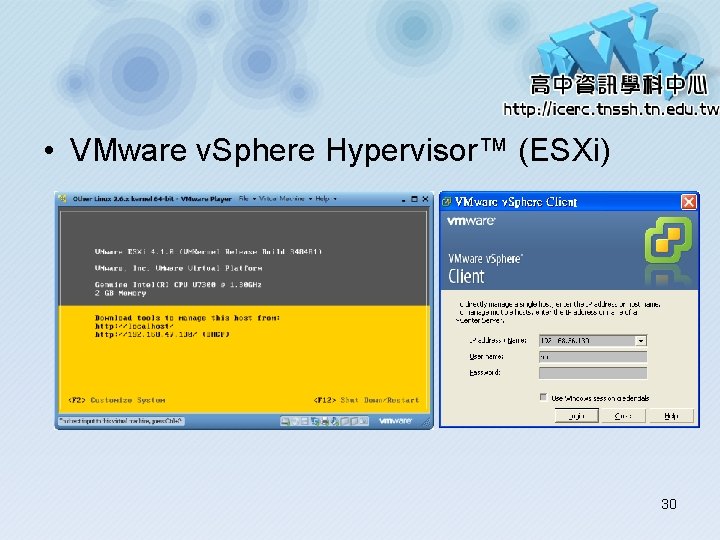This screenshot has width=720, height=540.
Task: Click the VMware Player title bar icon
Action: tap(63, 199)
